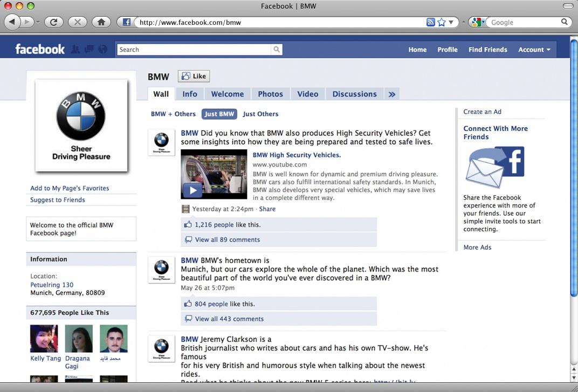
Task: Click the thumbs-up icon next to 804 people
Action: point(188,304)
